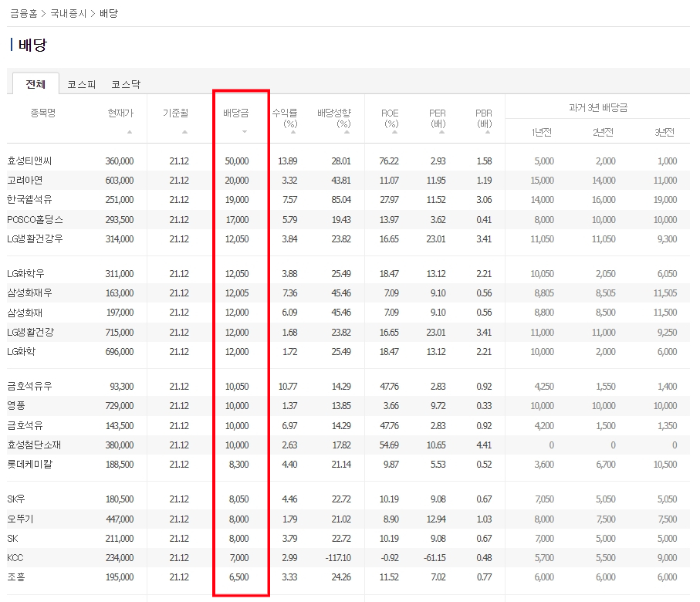
Task: Select POSCO홀딩스 dividend 17,000
Action: click(237, 220)
